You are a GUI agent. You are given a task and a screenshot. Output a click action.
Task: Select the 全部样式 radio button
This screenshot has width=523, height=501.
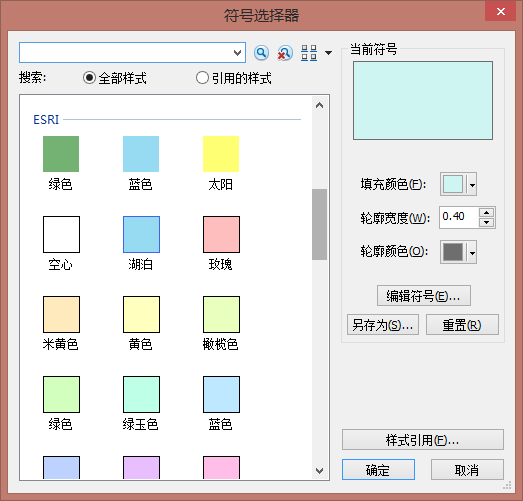(89, 78)
